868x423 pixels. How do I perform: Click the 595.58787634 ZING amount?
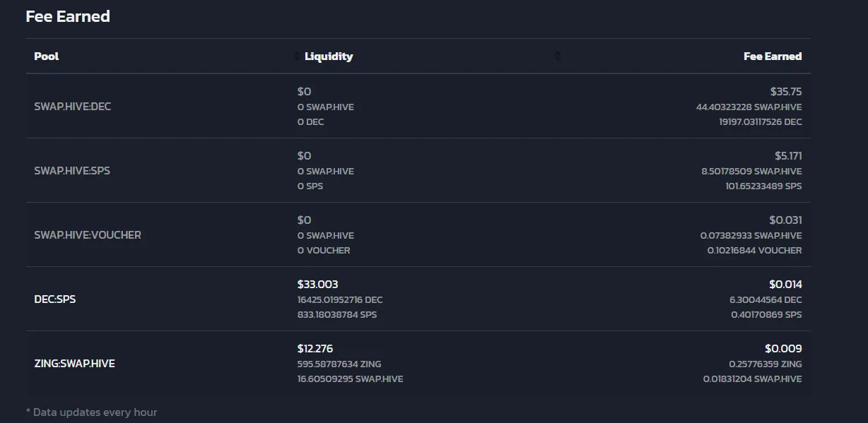(x=339, y=364)
